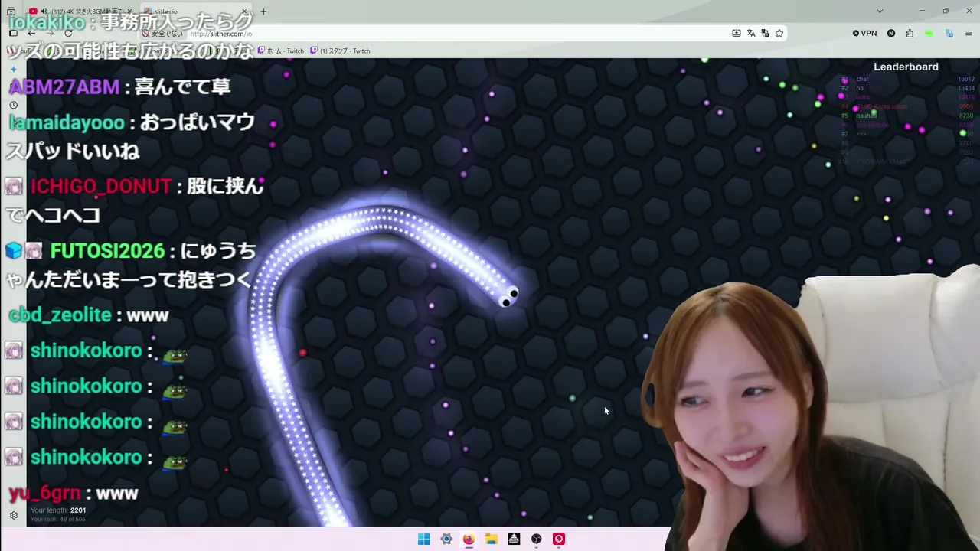Open the スタンプ - Twitch bookmark
Screen dimensions: 980x551
tap(340, 51)
